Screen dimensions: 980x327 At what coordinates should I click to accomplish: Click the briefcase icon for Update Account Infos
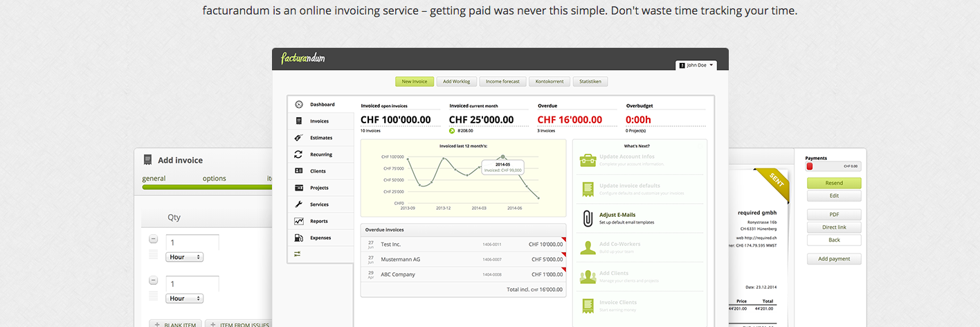pos(588,159)
